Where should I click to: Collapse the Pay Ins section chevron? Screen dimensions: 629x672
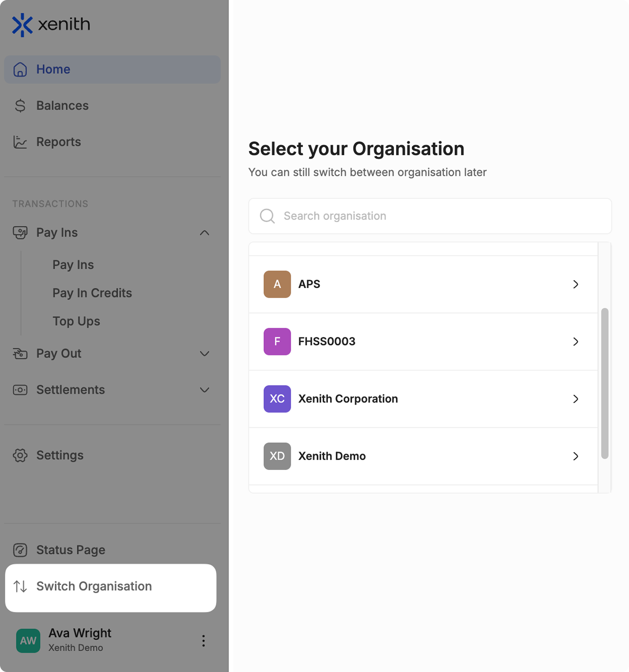204,233
